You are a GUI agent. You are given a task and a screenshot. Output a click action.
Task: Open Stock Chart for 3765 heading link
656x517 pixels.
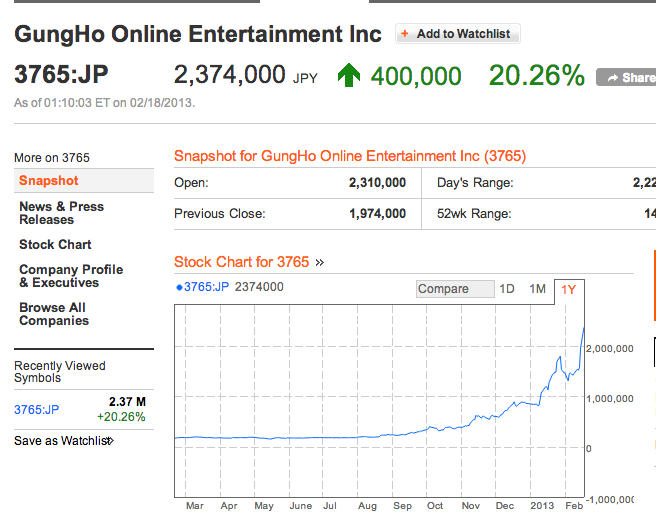tap(241, 262)
